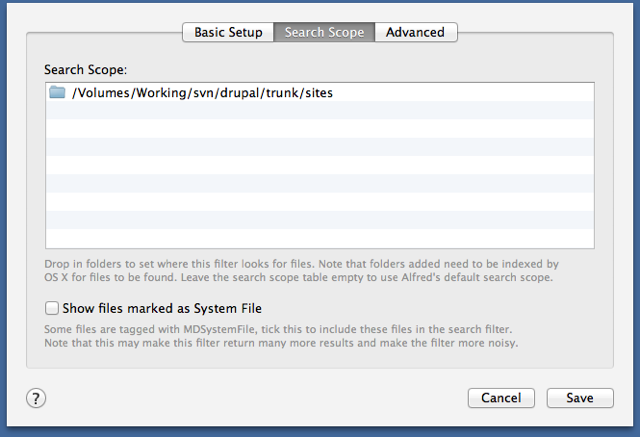Click the MDSystemFile explanation text
Viewport: 640px width, 437px height.
(x=278, y=329)
